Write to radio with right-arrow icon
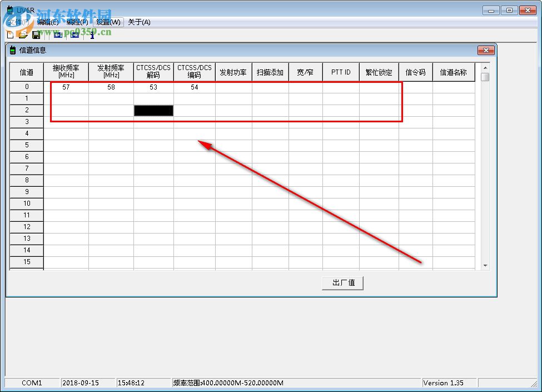This screenshot has height=392, width=542. coord(74,34)
